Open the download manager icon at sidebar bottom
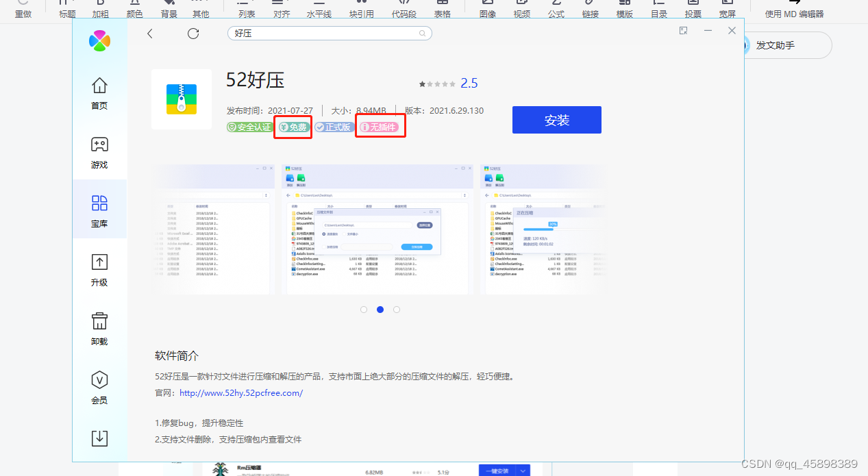This screenshot has height=476, width=868. point(99,438)
